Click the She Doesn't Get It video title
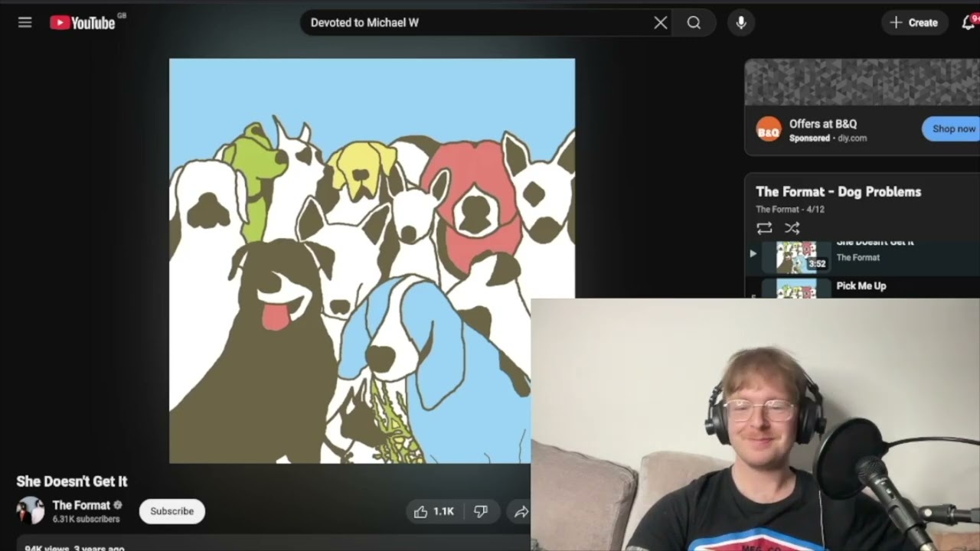Screen dimensions: 980x551 tap(72, 481)
